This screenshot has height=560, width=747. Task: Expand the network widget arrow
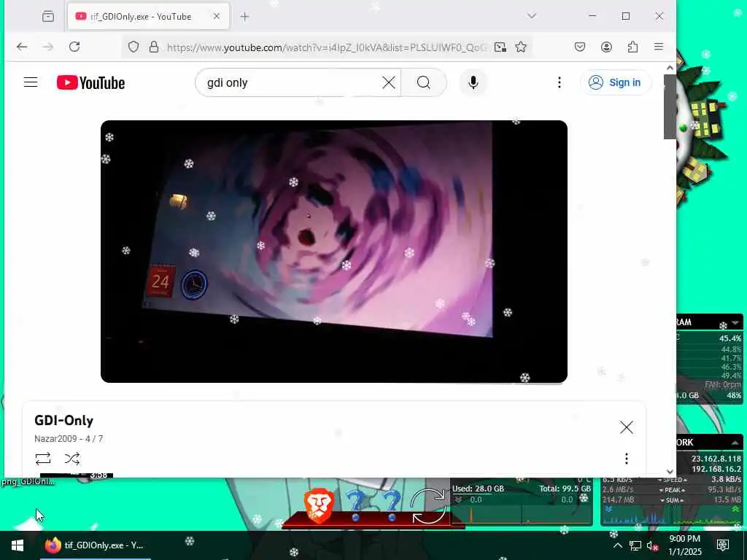[x=735, y=443]
